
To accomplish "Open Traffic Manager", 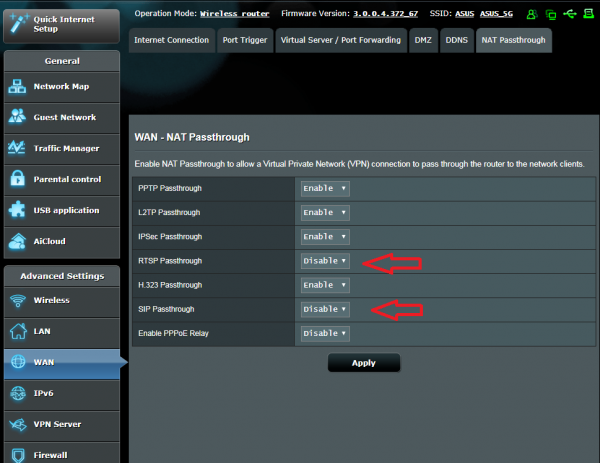I will 62,148.
